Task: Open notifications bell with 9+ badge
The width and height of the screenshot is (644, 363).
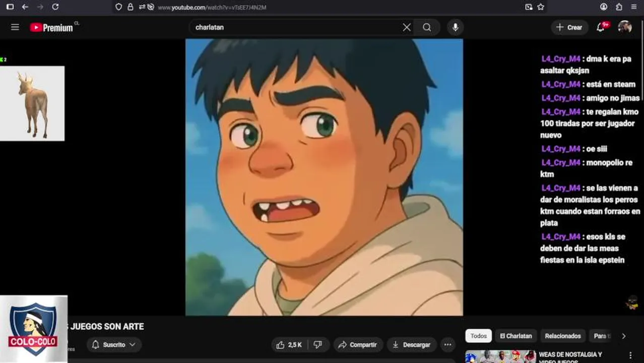Action: click(x=601, y=27)
